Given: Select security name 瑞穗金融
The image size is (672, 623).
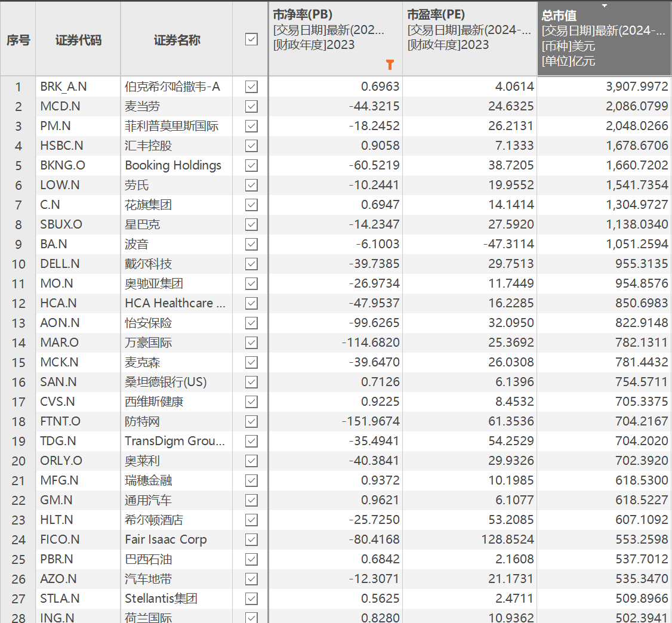Looking at the screenshot, I should tap(148, 481).
